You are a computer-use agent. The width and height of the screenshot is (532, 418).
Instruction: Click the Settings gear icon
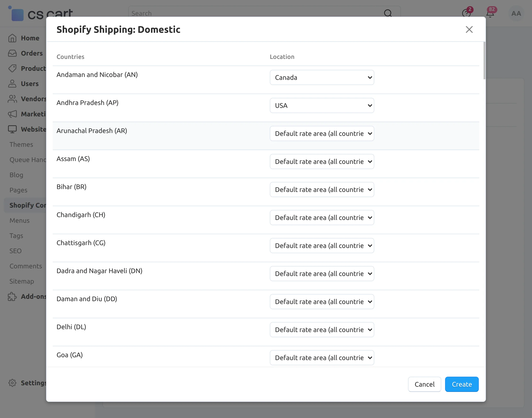coord(12,383)
